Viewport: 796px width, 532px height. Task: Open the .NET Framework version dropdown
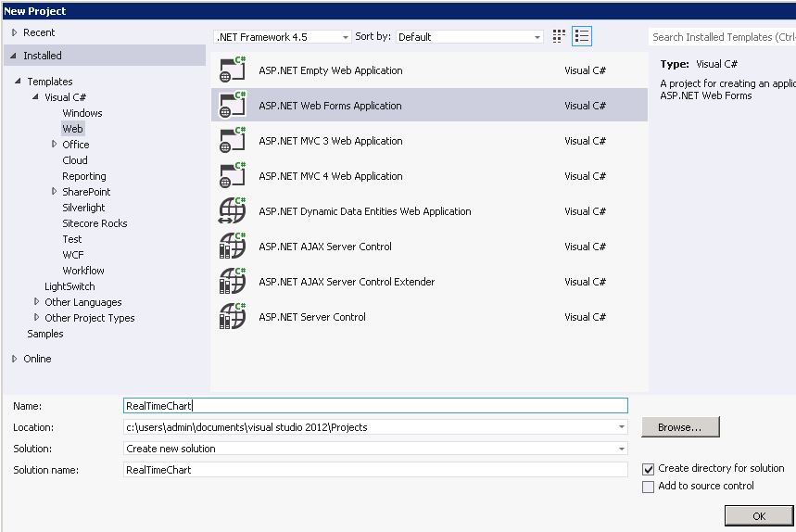point(282,37)
